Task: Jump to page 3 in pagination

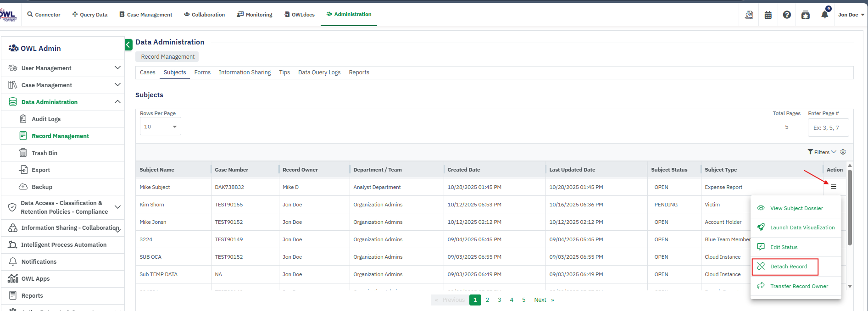Action: [x=499, y=300]
